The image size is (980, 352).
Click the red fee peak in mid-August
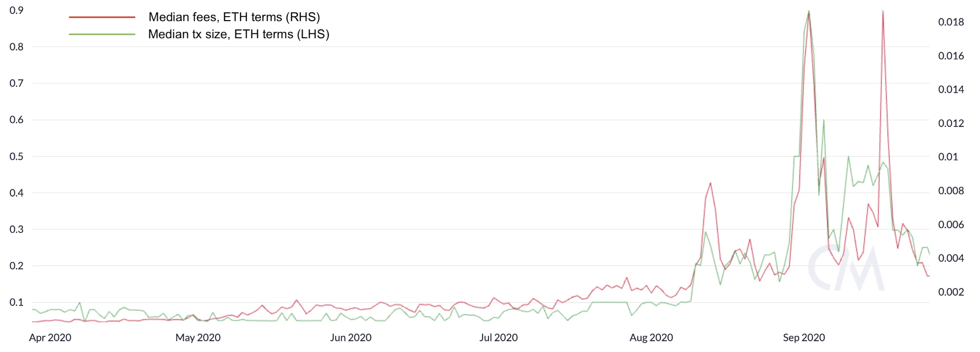coord(710,183)
